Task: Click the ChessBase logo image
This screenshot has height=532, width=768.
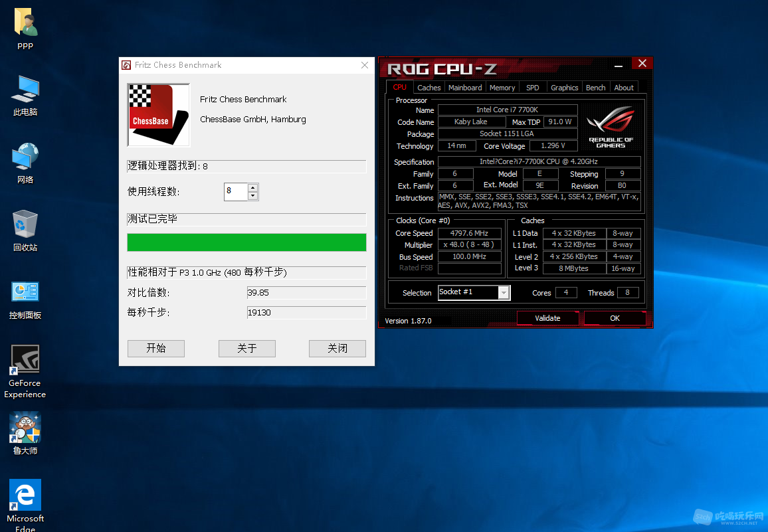Action: click(x=158, y=115)
